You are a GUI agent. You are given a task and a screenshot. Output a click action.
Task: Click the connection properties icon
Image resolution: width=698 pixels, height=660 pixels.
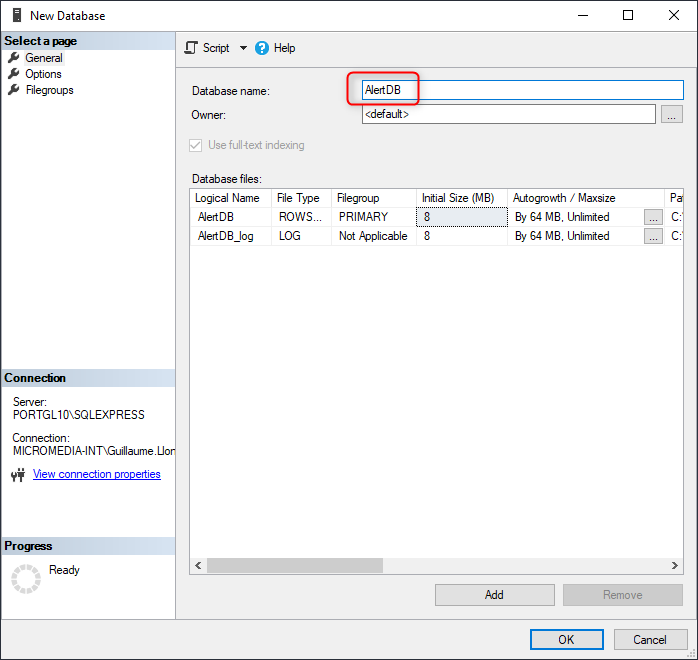[18, 475]
